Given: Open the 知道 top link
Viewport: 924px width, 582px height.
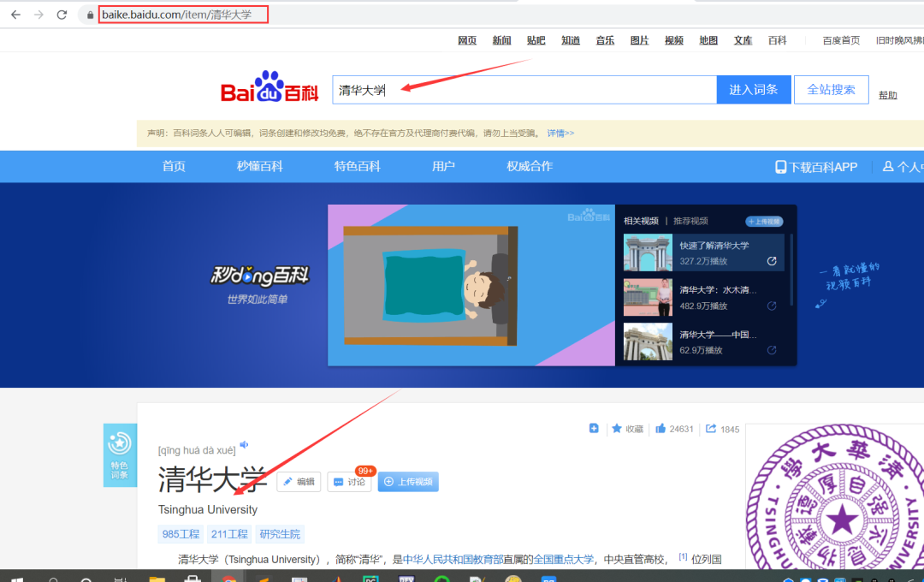Looking at the screenshot, I should pos(571,41).
